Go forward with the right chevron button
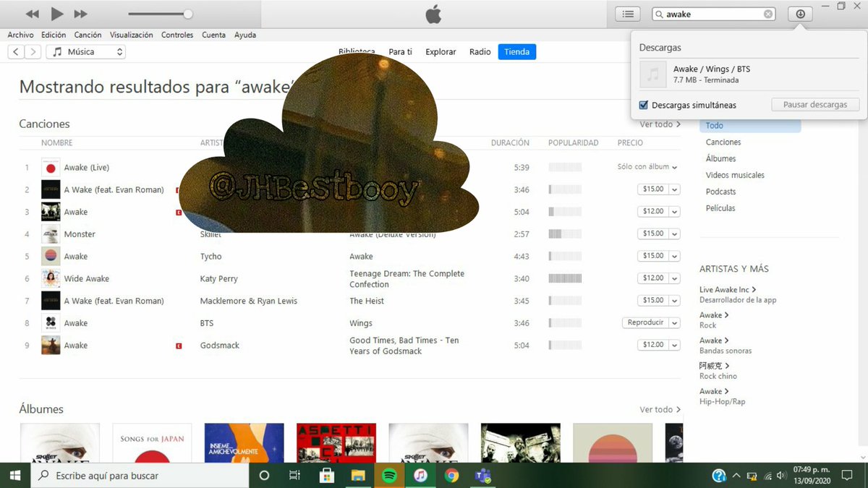Viewport: 868px width, 488px height. click(x=33, y=52)
